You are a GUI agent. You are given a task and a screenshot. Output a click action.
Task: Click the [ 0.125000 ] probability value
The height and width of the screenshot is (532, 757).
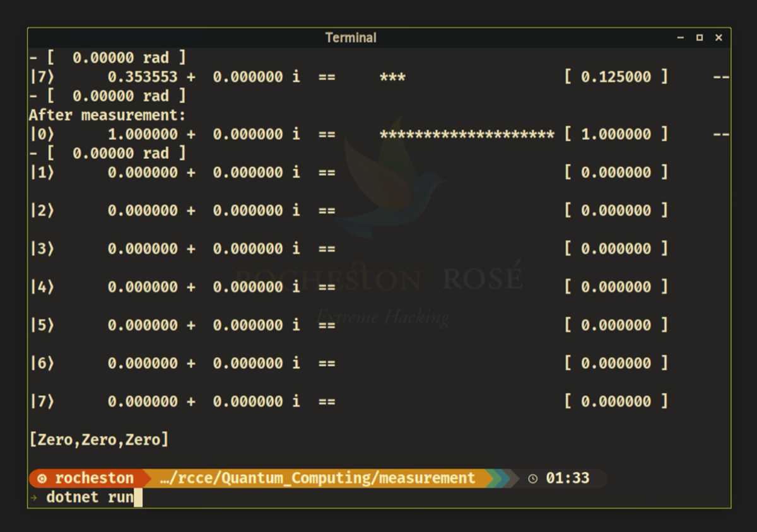(x=616, y=77)
